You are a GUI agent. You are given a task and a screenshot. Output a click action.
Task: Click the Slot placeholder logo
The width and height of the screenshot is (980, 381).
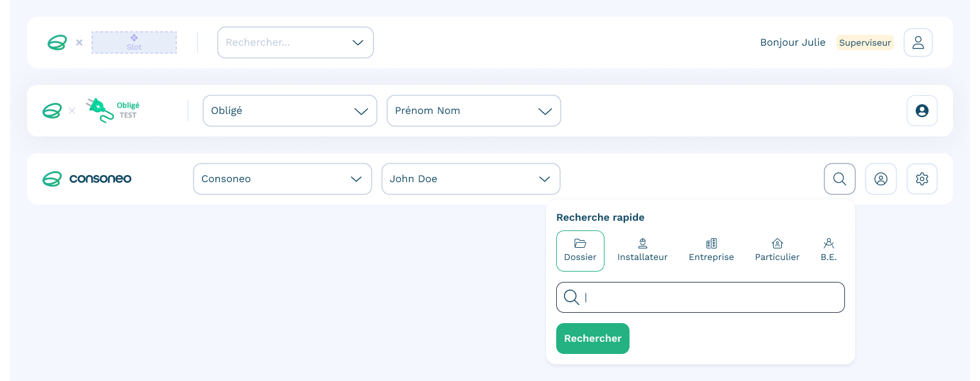[134, 42]
